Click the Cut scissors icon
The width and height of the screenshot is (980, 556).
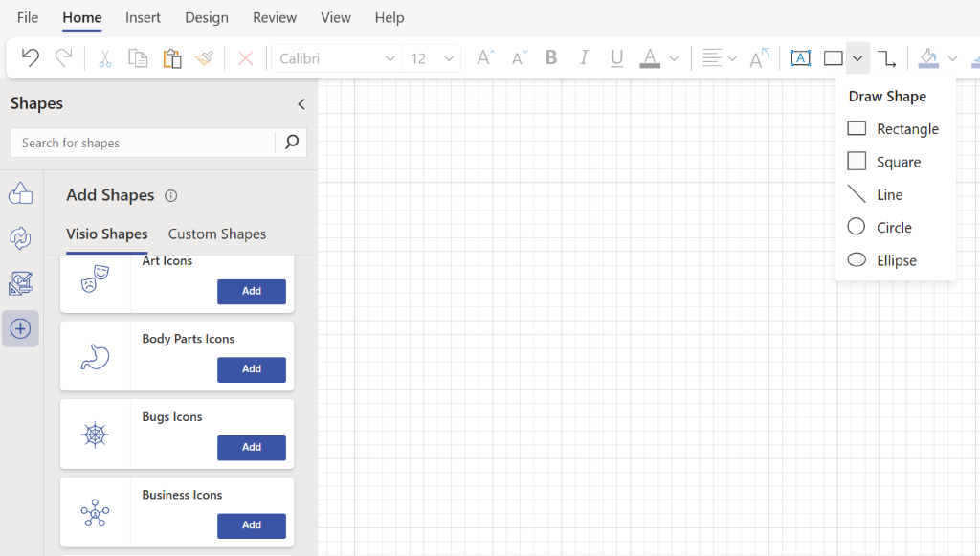click(x=105, y=58)
